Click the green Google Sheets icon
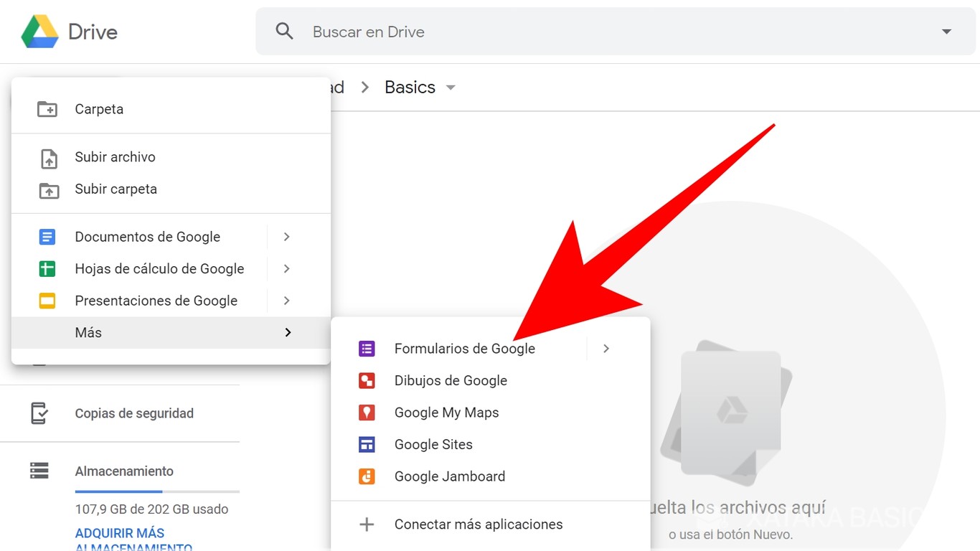The width and height of the screenshot is (980, 551). [47, 269]
